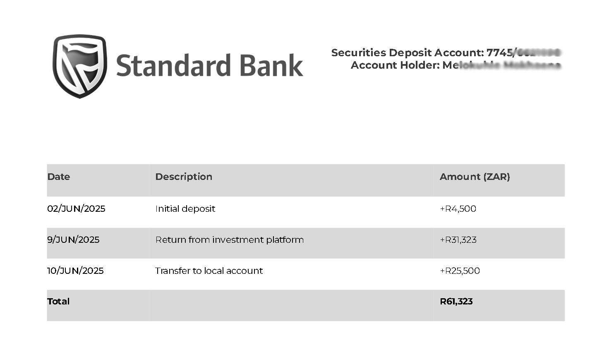Click the Standard Bank shield logo
The width and height of the screenshot is (609, 364).
[80, 66]
